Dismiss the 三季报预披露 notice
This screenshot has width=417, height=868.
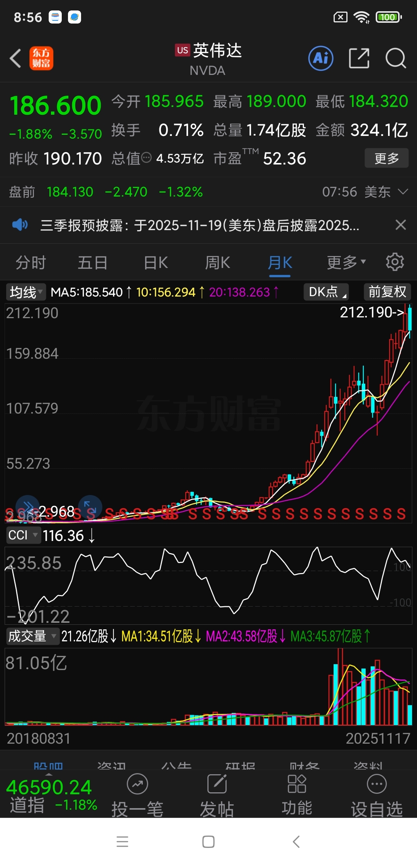tap(401, 225)
